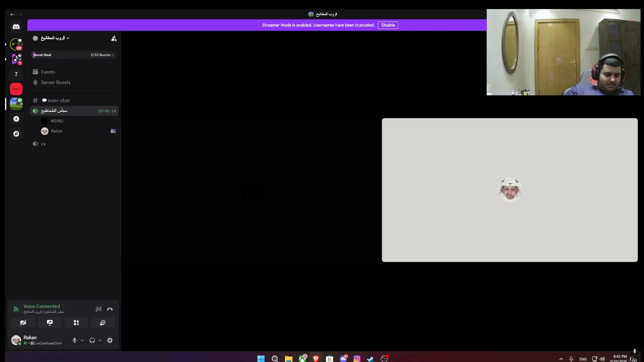Toggle the camera on button
Screen dimensions: 644x362
[x=23, y=323]
